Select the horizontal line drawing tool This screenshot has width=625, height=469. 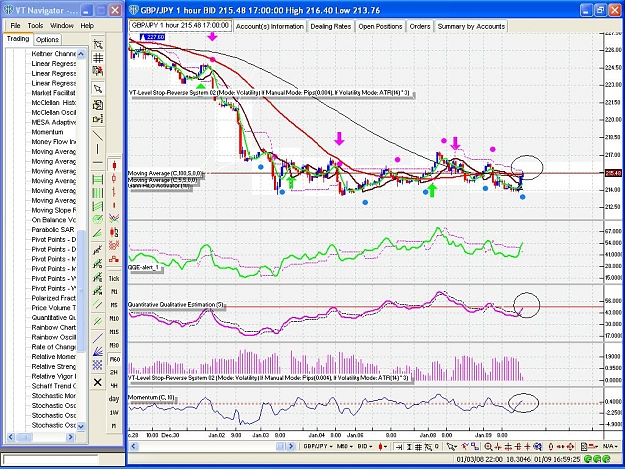tap(98, 163)
